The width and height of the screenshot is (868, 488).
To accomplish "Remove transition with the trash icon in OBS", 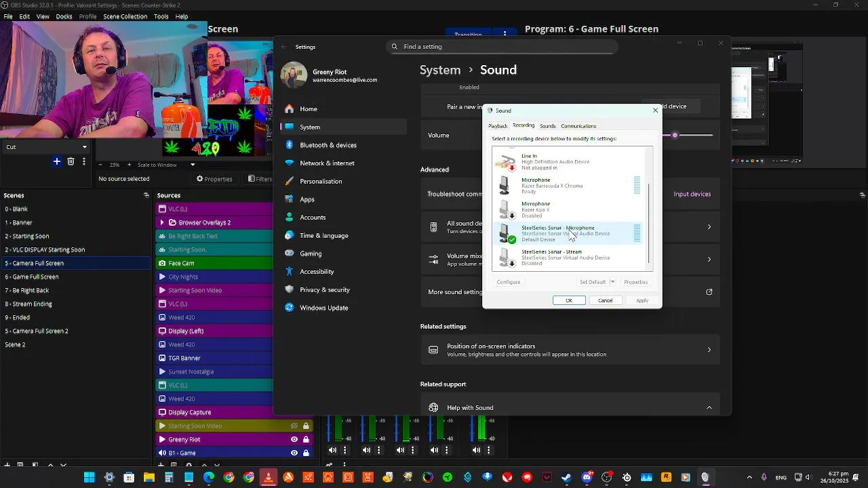I will [71, 161].
